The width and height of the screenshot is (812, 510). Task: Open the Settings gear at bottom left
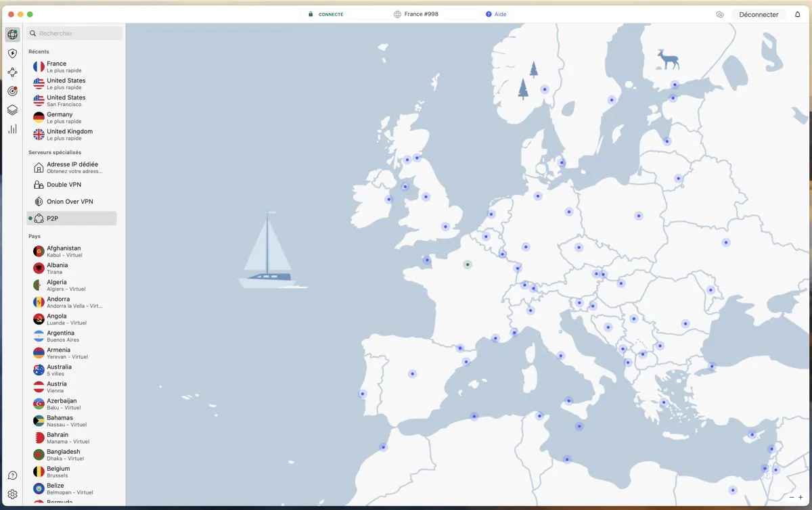click(x=12, y=494)
